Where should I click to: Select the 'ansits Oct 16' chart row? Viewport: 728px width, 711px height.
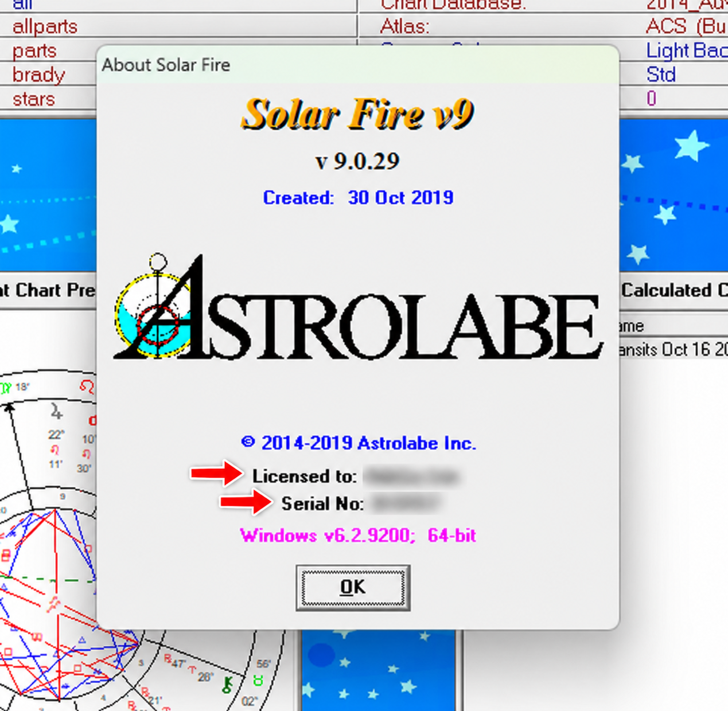tap(674, 349)
